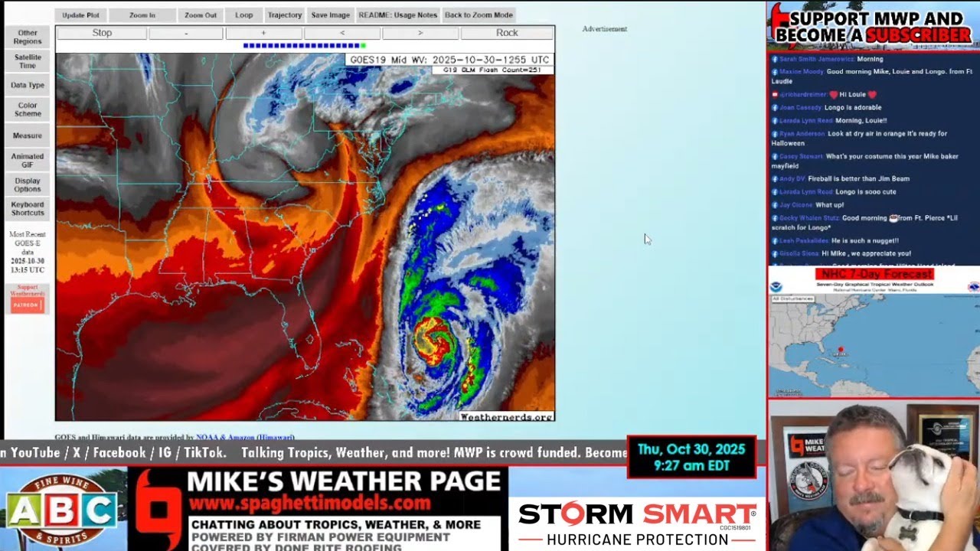The width and height of the screenshot is (980, 551).
Task: Click Maxine Moody's Facebook badge icon
Action: 775,72
